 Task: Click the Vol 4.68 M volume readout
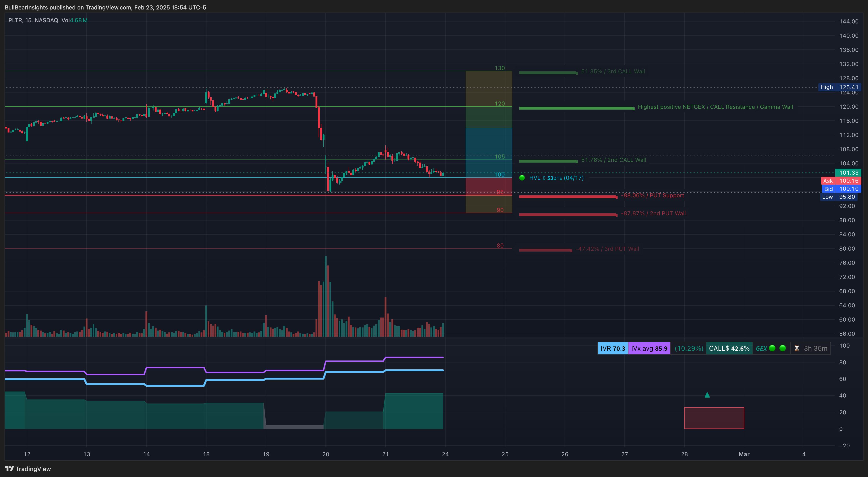75,20
